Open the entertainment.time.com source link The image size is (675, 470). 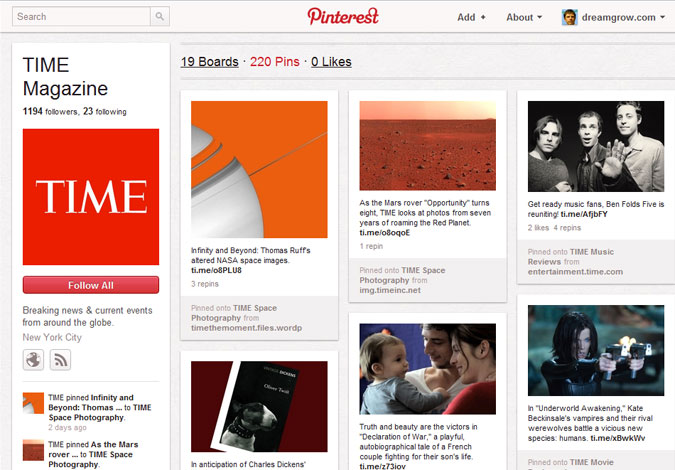[575, 272]
